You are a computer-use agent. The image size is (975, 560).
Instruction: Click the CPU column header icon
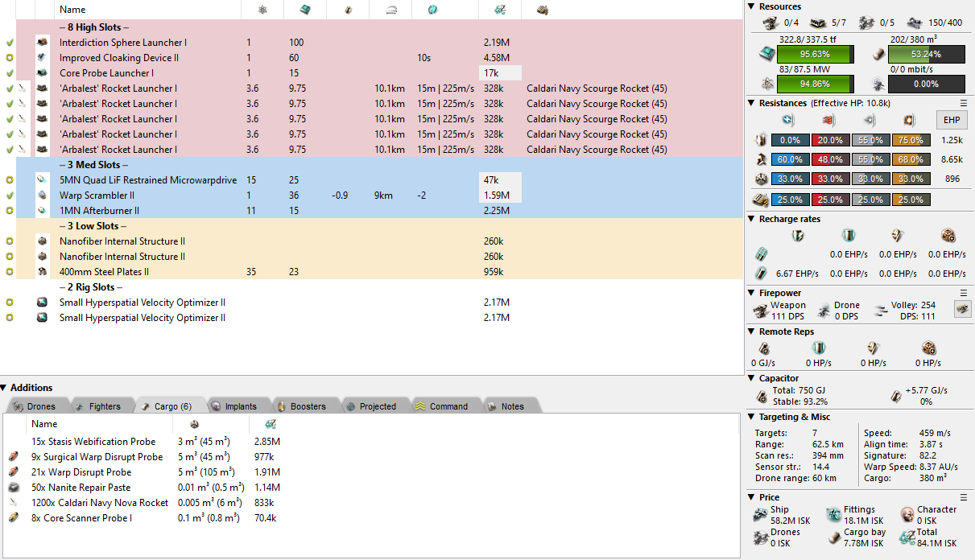[x=305, y=10]
